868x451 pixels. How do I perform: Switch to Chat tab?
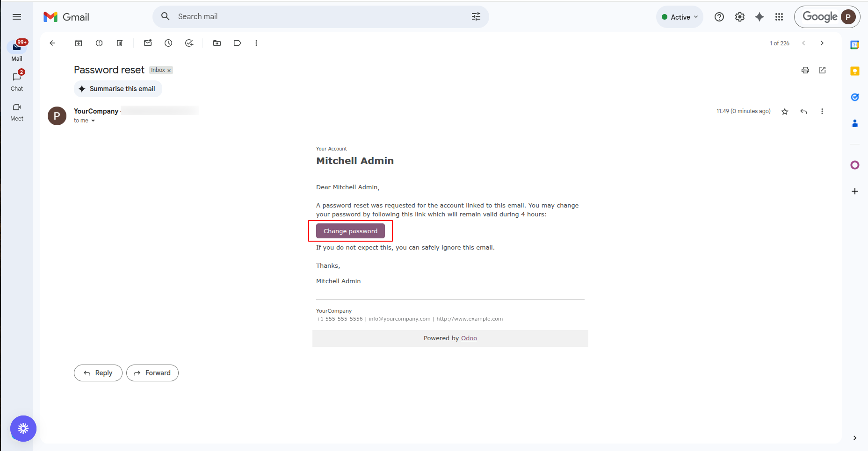[x=17, y=81]
